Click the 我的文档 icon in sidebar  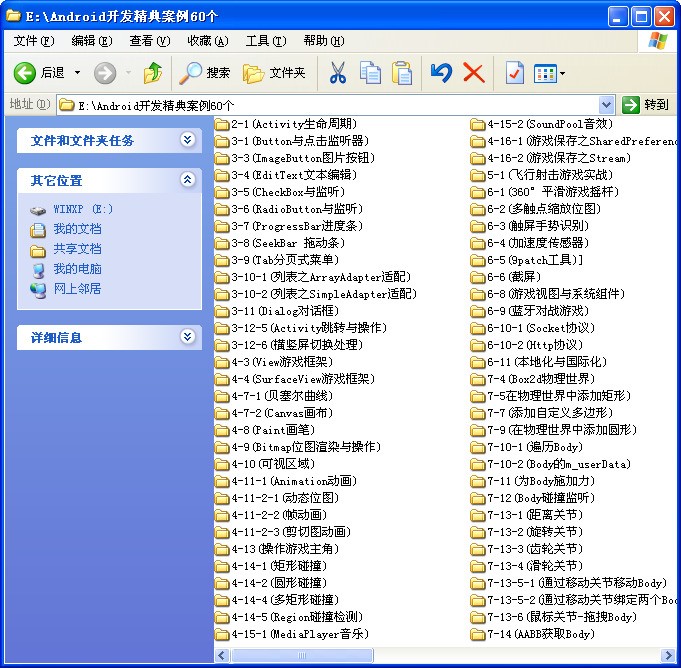pyautogui.click(x=38, y=230)
